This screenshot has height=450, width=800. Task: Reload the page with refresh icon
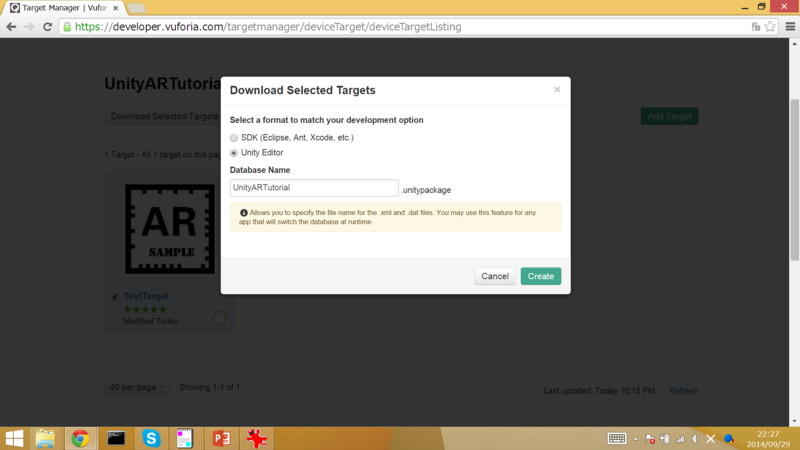(x=47, y=27)
